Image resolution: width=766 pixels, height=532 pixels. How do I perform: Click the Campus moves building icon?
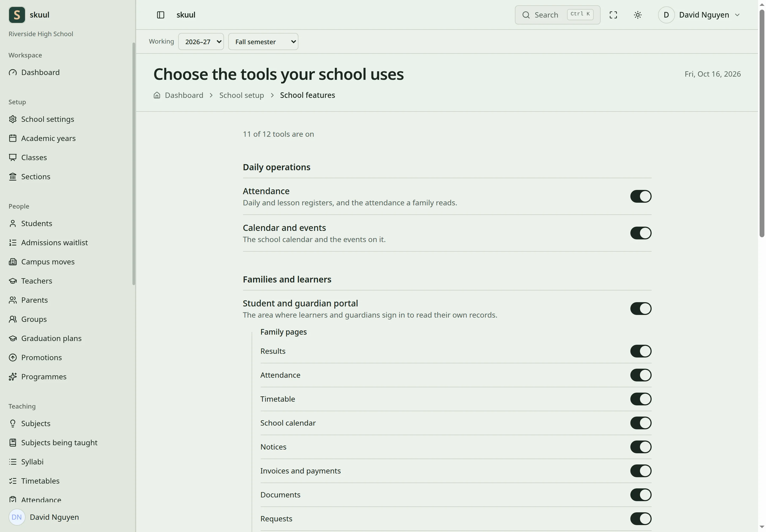tap(13, 262)
